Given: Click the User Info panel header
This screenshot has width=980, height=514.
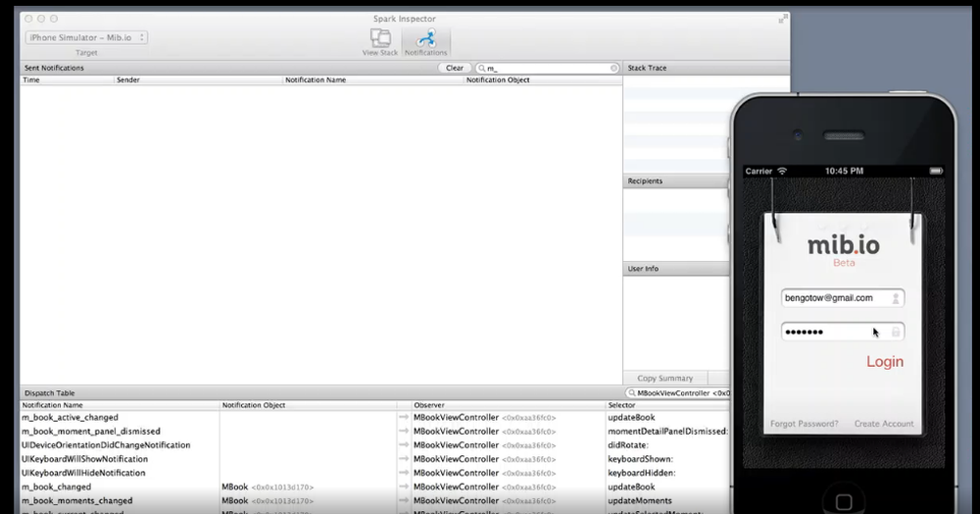Looking at the screenshot, I should click(x=677, y=268).
